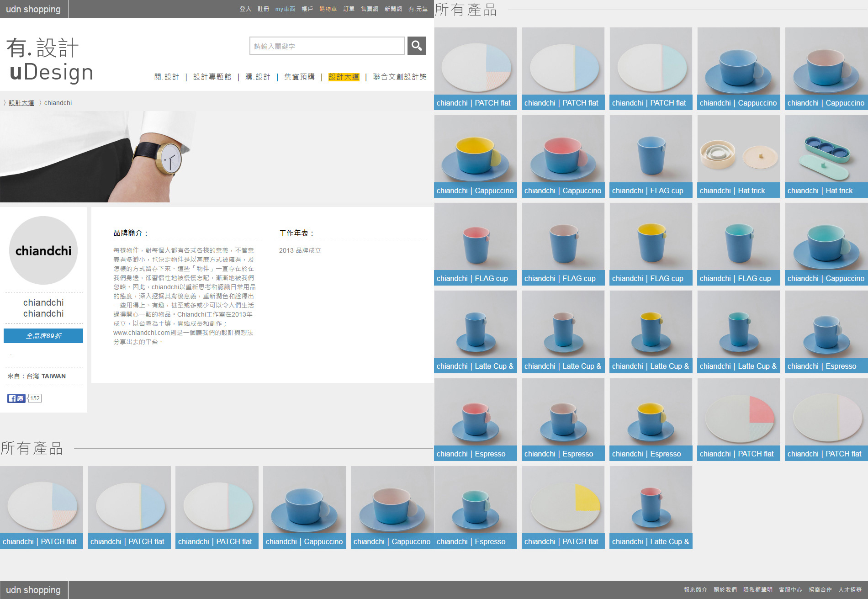868x599 pixels.
Task: Select the 聯合文創設計獎 menu item
Action: (x=400, y=77)
